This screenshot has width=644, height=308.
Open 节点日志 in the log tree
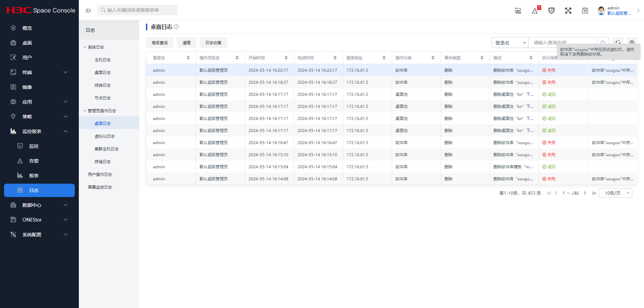(103, 98)
